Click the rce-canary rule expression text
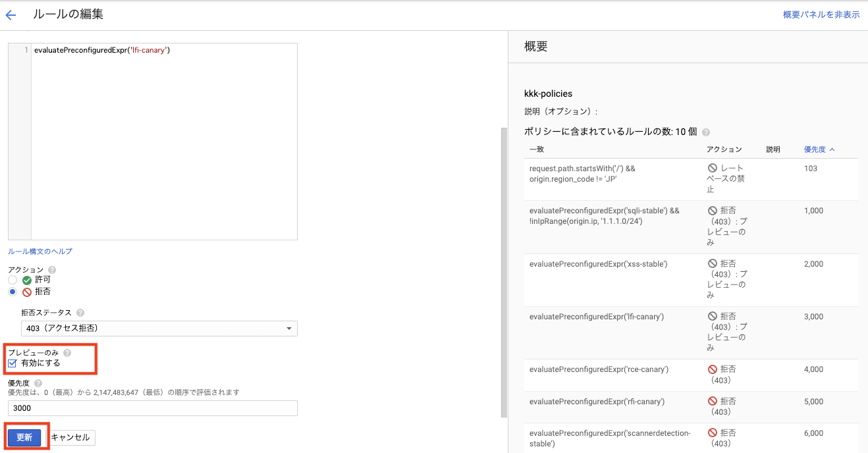 coord(599,369)
